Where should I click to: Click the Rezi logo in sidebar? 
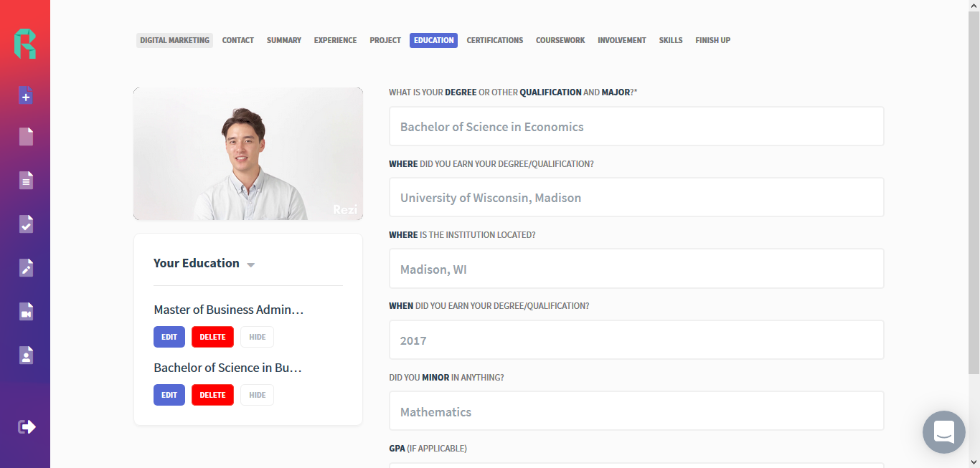(x=25, y=44)
